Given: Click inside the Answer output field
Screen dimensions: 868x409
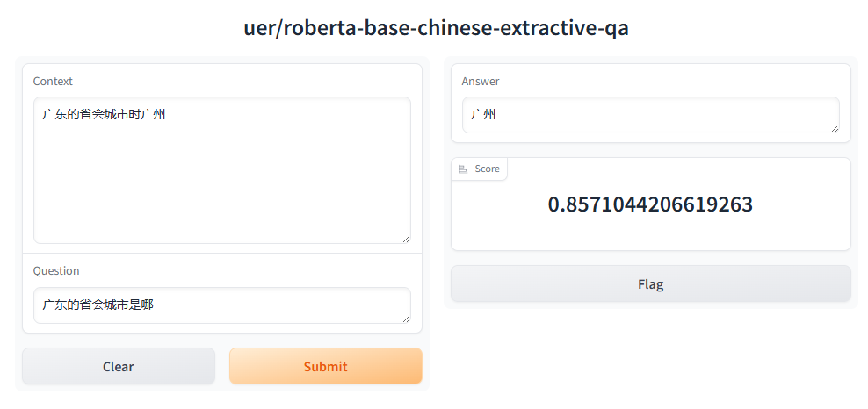Looking at the screenshot, I should (x=650, y=115).
